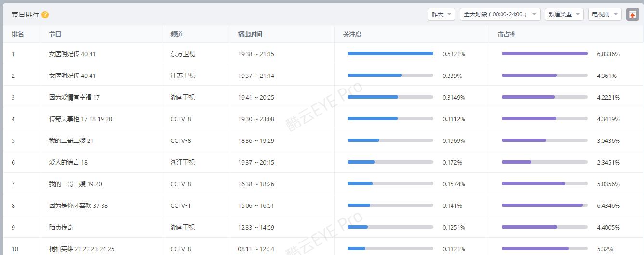Image resolution: width=644 pixels, height=255 pixels.
Task: Select 女医明妃传 40 41 on 江苏卫视 row
Action: click(72, 76)
